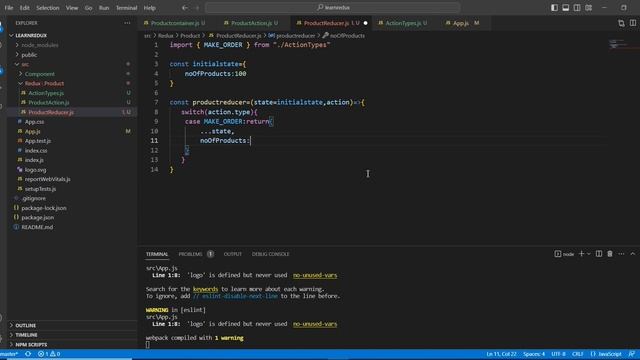This screenshot has width=640, height=360.
Task: Open terminal launch profile dropdown arrow
Action: [x=589, y=254]
